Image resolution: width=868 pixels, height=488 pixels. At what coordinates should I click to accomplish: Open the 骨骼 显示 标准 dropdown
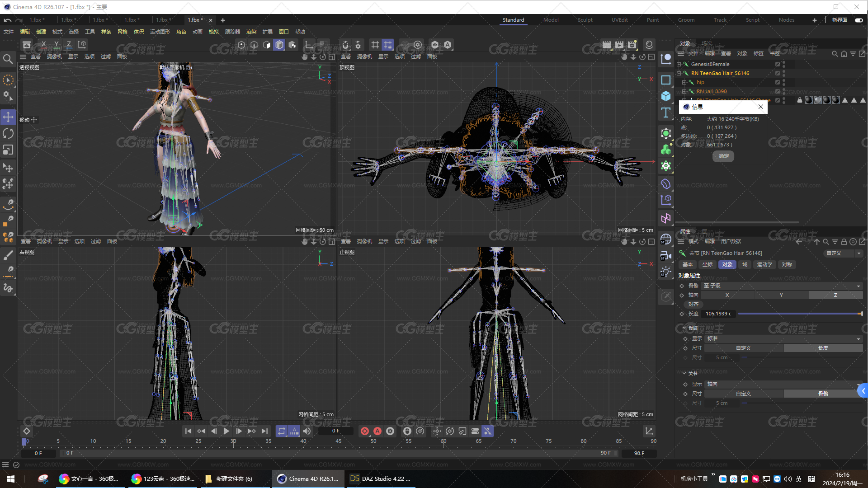pyautogui.click(x=783, y=338)
